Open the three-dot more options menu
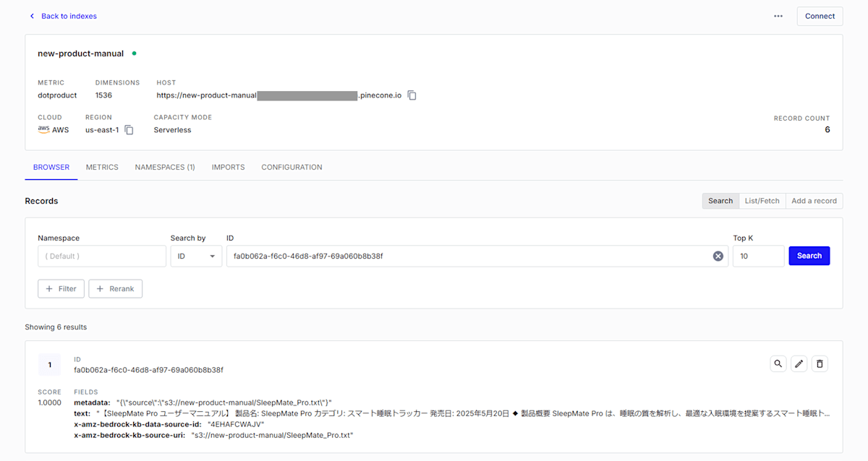The image size is (868, 461). [x=778, y=16]
